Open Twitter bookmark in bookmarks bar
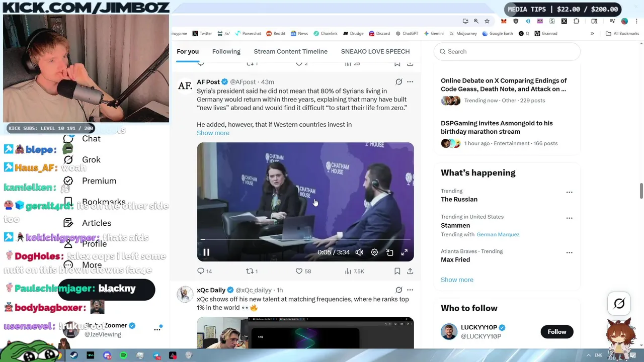 pos(202,33)
